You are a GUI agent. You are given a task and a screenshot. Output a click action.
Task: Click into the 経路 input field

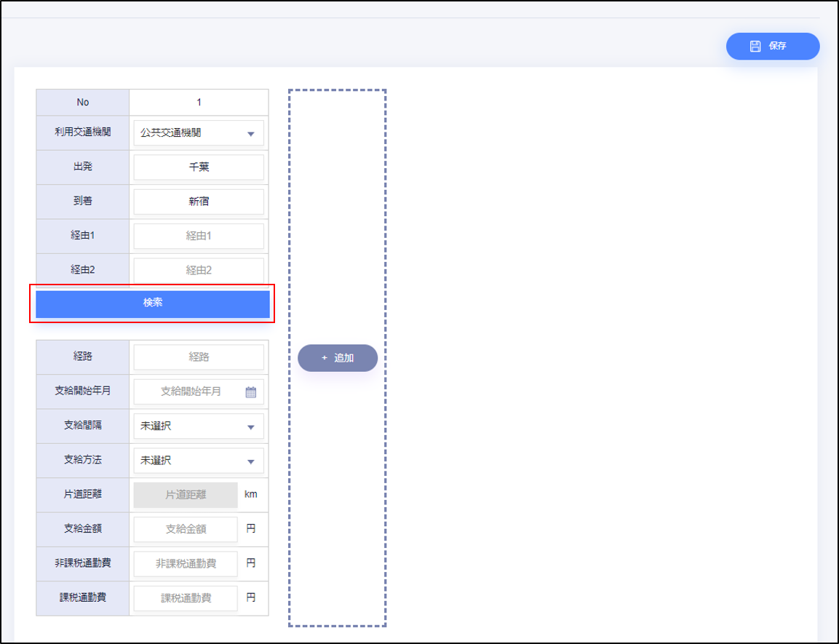pos(198,357)
